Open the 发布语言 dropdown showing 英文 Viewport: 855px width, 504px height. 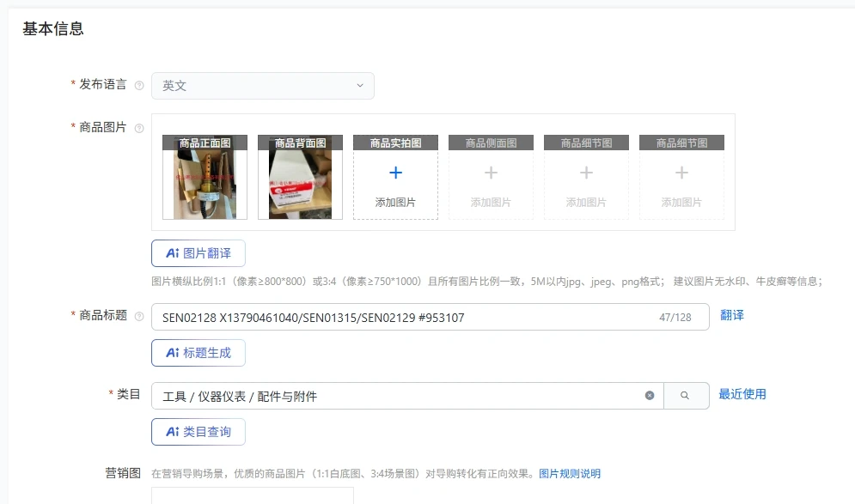263,86
